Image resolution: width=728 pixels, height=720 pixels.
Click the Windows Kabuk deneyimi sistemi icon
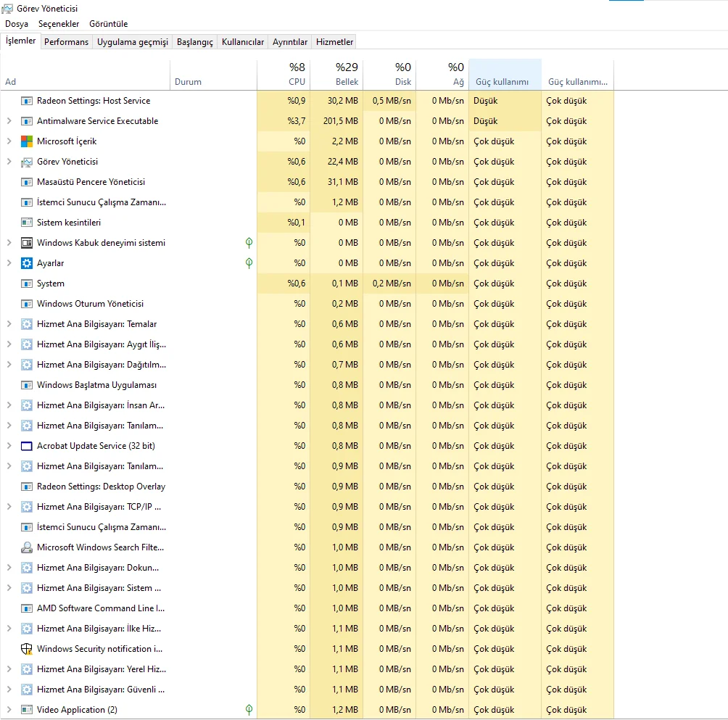tap(27, 243)
